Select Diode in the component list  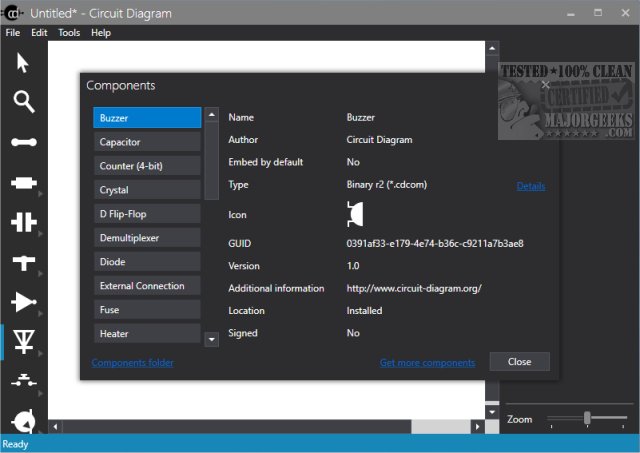coord(147,262)
